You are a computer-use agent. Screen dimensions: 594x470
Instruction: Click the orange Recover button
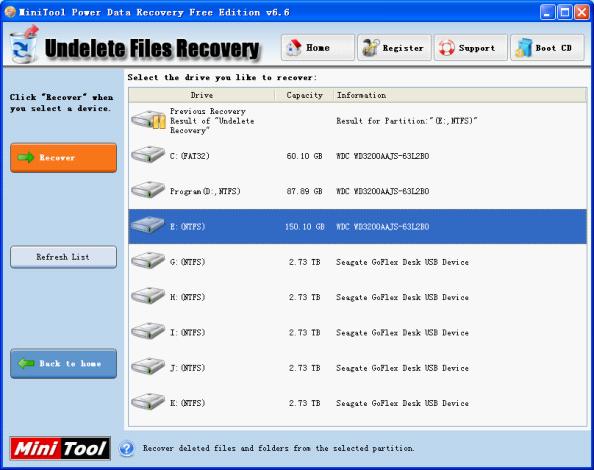pyautogui.click(x=63, y=158)
